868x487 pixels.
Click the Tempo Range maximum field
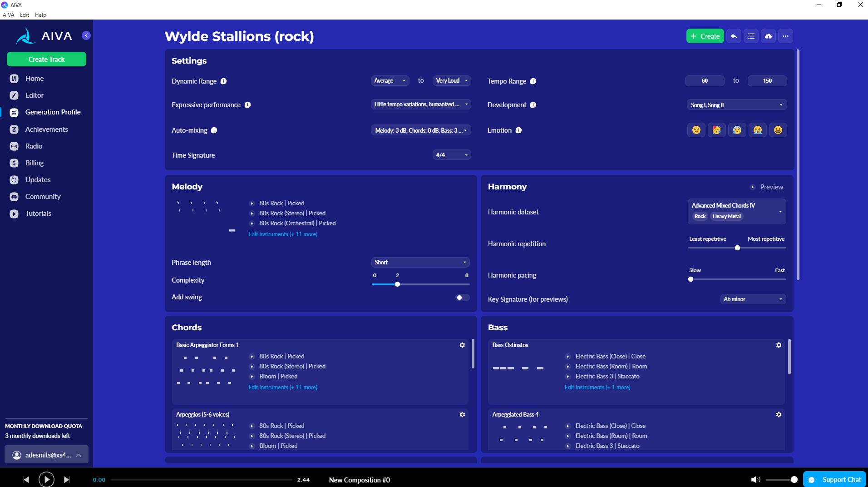pyautogui.click(x=767, y=81)
